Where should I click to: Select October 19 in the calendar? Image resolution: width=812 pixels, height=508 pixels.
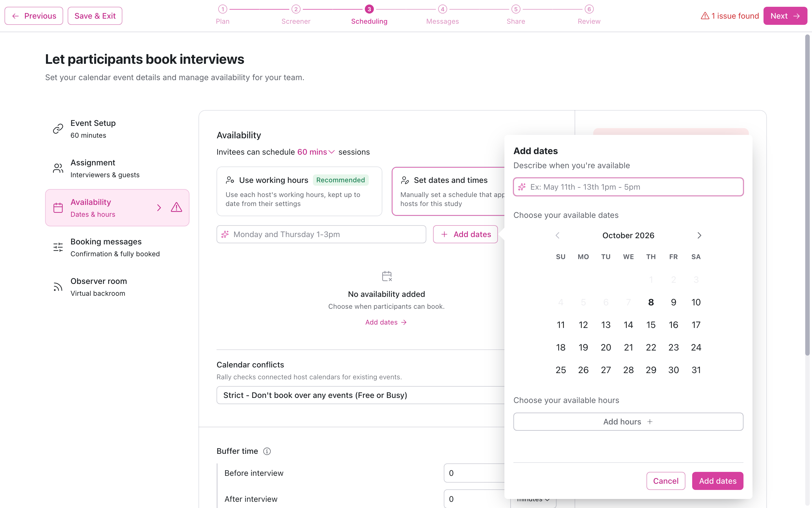(583, 347)
